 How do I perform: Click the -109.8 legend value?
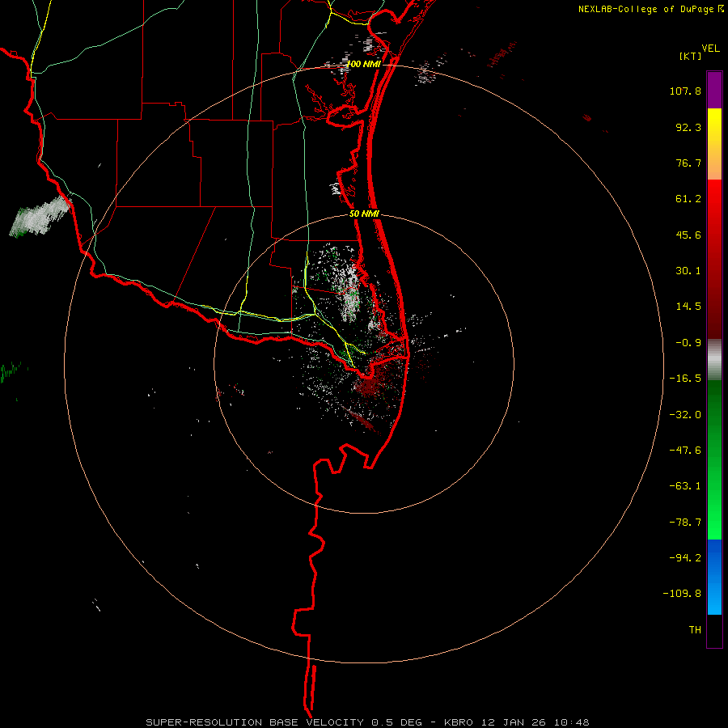tap(682, 594)
